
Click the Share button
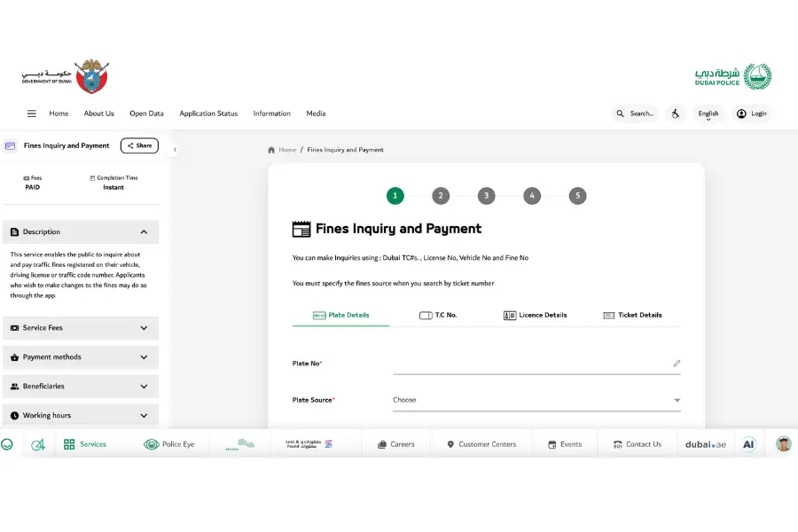(x=139, y=145)
